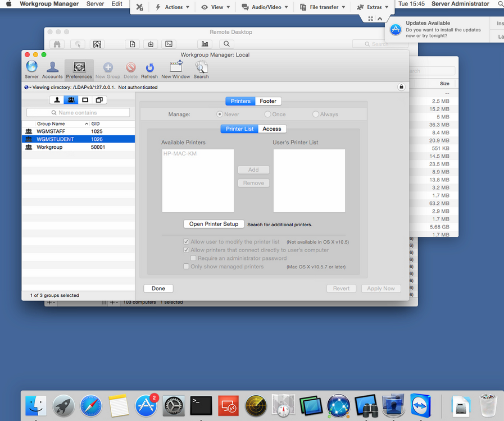Image resolution: width=504 pixels, height=421 pixels.
Task: Select the Once manage radio button
Action: coord(267,114)
